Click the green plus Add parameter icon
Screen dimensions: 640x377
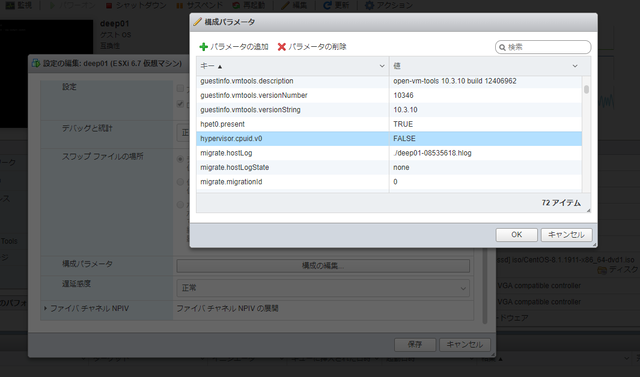[x=203, y=47]
